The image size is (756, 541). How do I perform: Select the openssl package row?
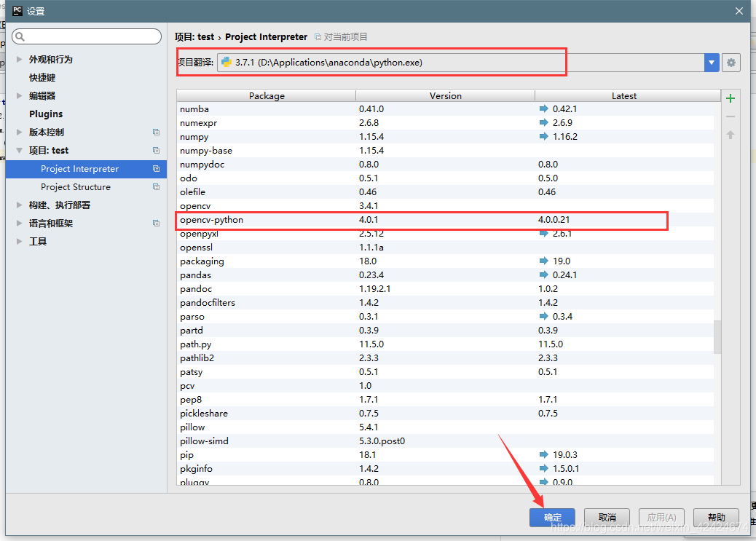coord(446,248)
